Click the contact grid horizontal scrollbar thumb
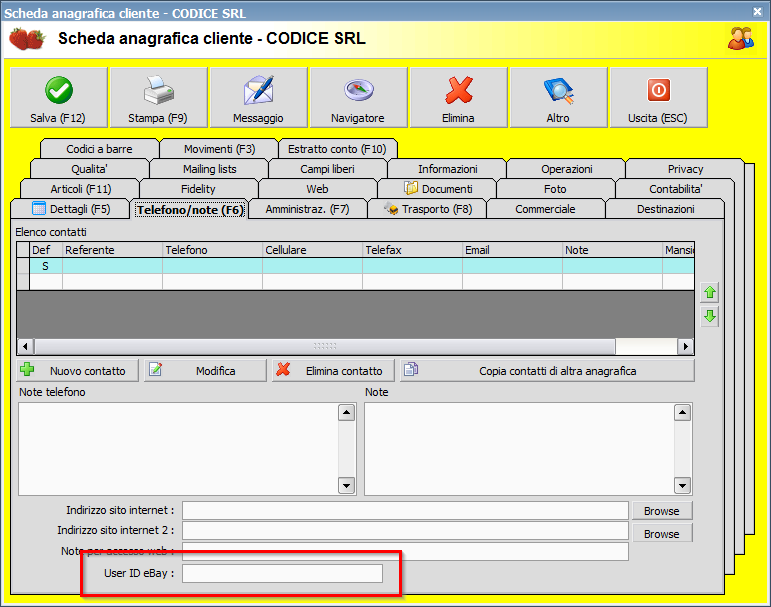Image resolution: width=771 pixels, height=607 pixels. point(325,346)
